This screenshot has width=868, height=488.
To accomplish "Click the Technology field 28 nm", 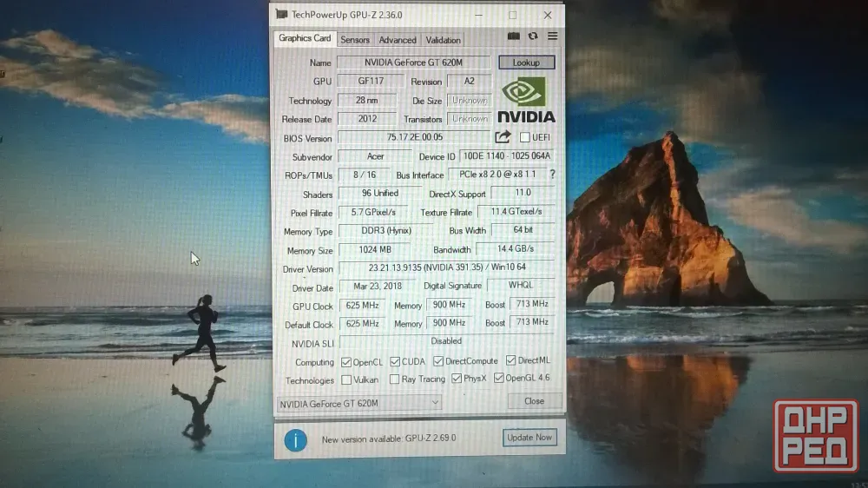I will [x=367, y=100].
